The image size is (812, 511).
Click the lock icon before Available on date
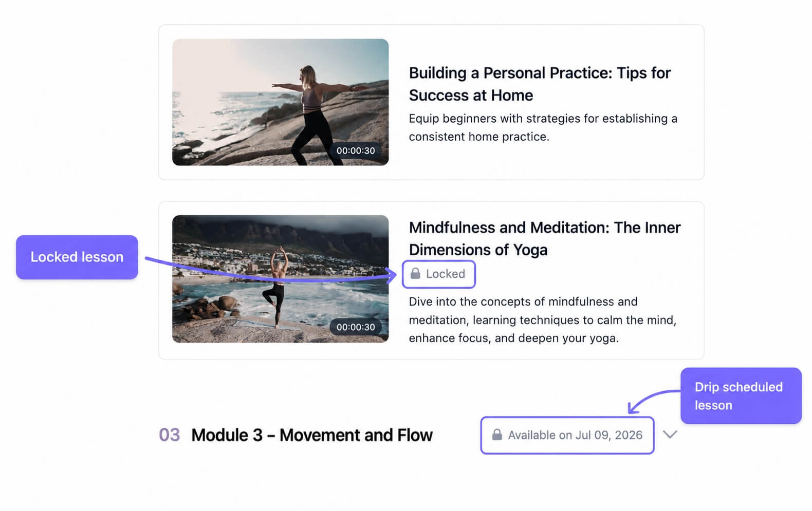(497, 434)
